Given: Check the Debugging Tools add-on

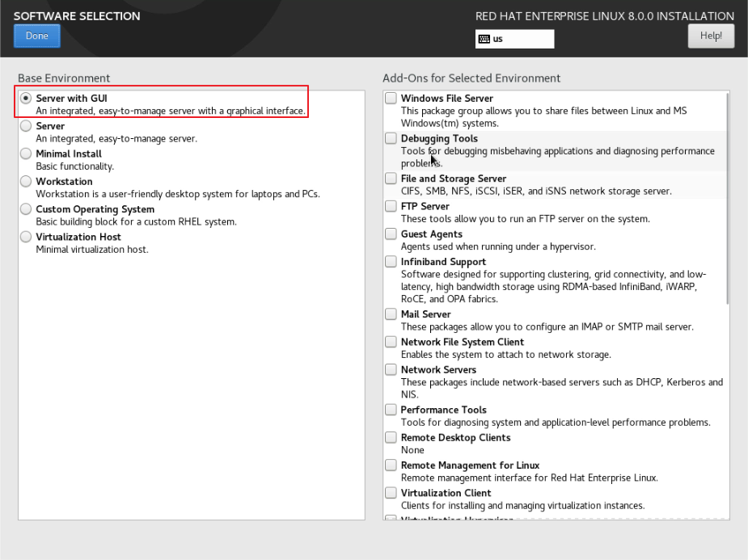Looking at the screenshot, I should click(x=391, y=137).
